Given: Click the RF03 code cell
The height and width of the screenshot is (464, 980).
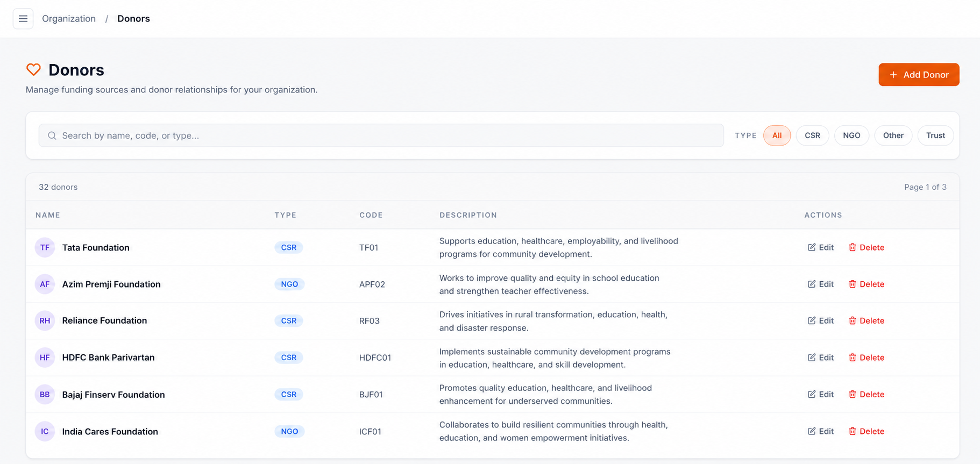Looking at the screenshot, I should [370, 321].
